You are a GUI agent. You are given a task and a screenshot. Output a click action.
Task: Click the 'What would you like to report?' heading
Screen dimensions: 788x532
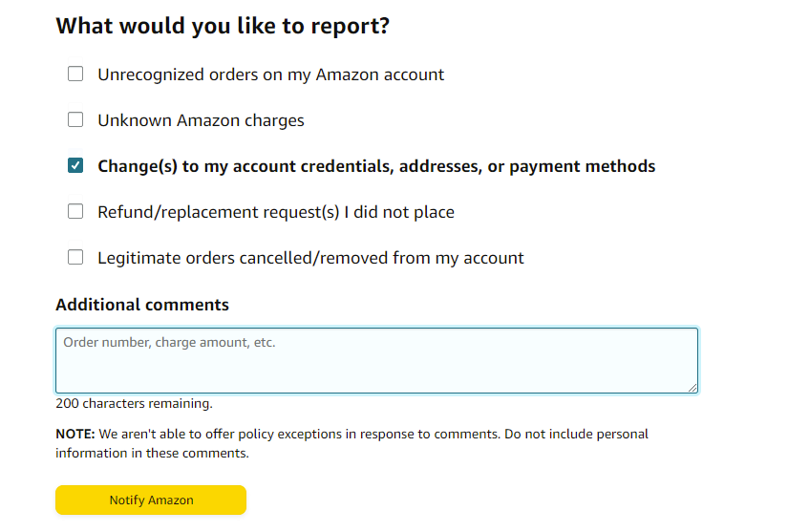(x=223, y=26)
